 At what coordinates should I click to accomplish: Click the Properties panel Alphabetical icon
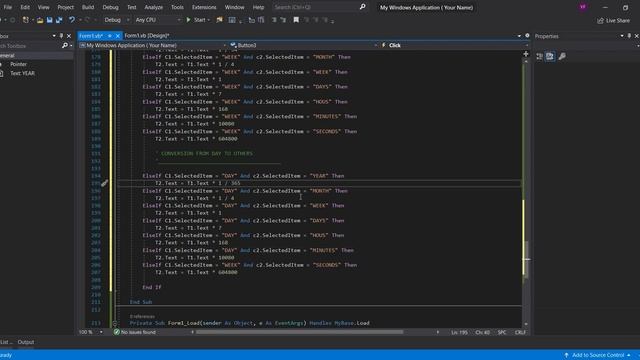click(x=550, y=56)
